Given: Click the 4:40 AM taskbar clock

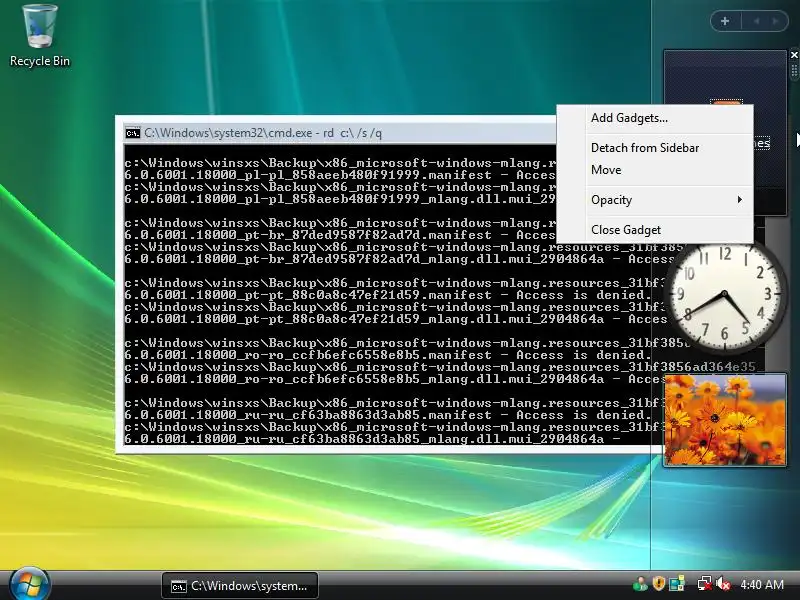Looking at the screenshot, I should click(762, 585).
